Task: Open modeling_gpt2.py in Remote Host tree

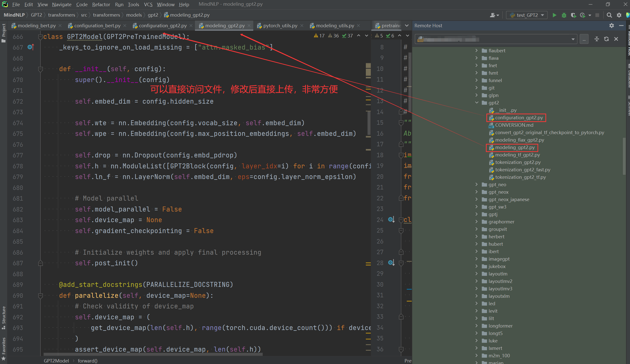Action: click(515, 148)
